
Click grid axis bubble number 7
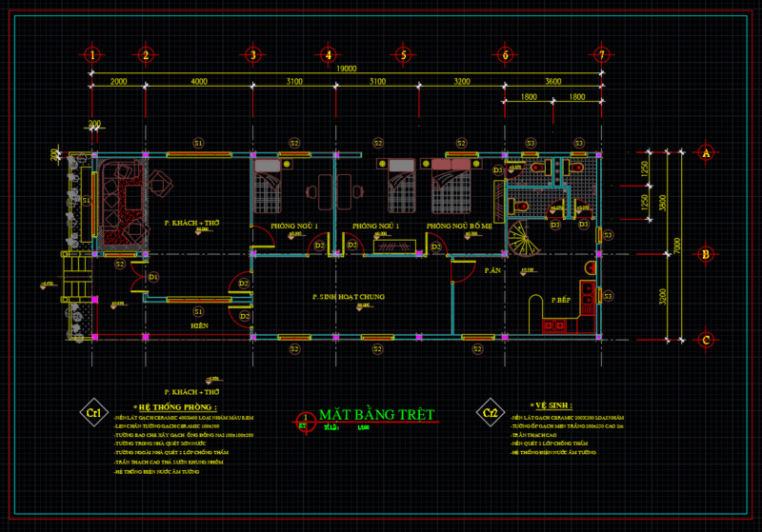[601, 54]
